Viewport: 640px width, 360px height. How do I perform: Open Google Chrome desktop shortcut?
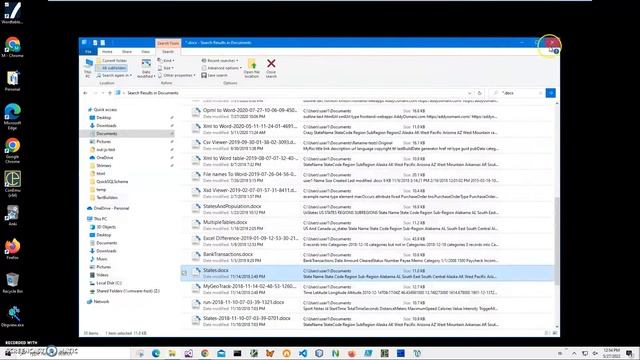pyautogui.click(x=12, y=150)
